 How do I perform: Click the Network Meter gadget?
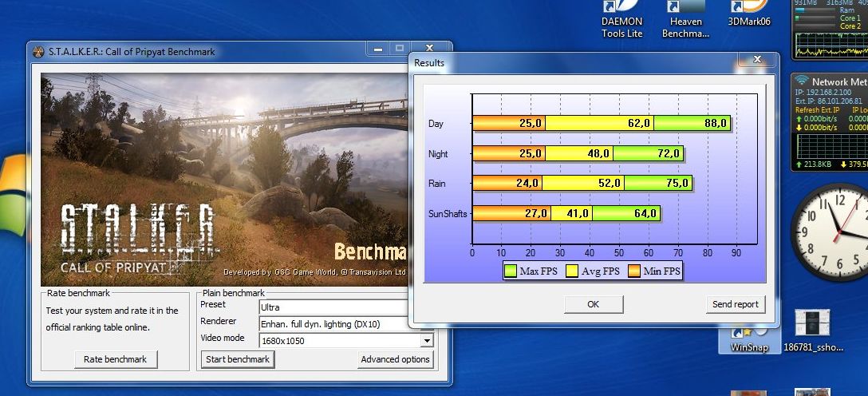pos(831,121)
